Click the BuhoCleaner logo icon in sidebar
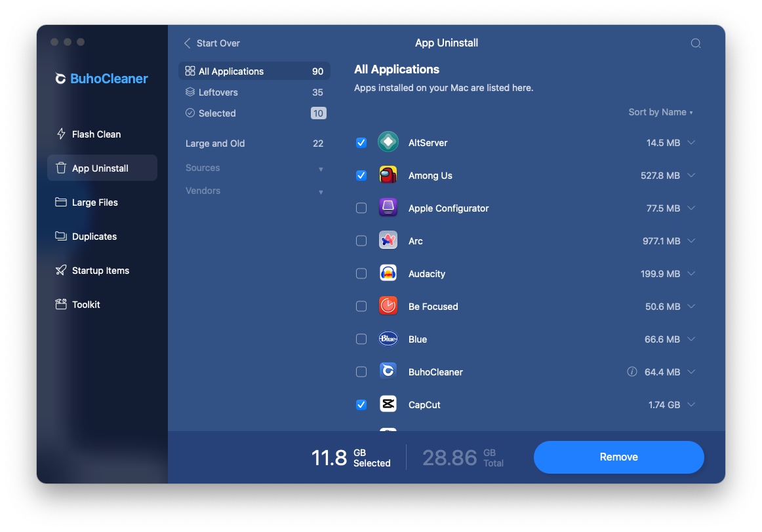The image size is (762, 532). [x=60, y=78]
